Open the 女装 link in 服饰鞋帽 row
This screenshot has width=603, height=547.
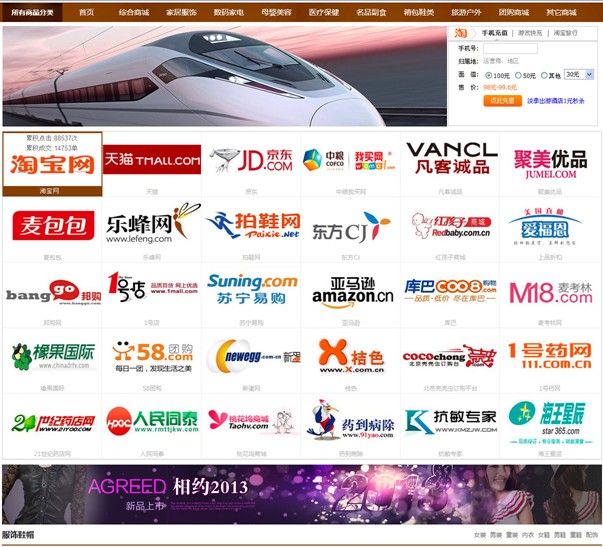click(480, 535)
